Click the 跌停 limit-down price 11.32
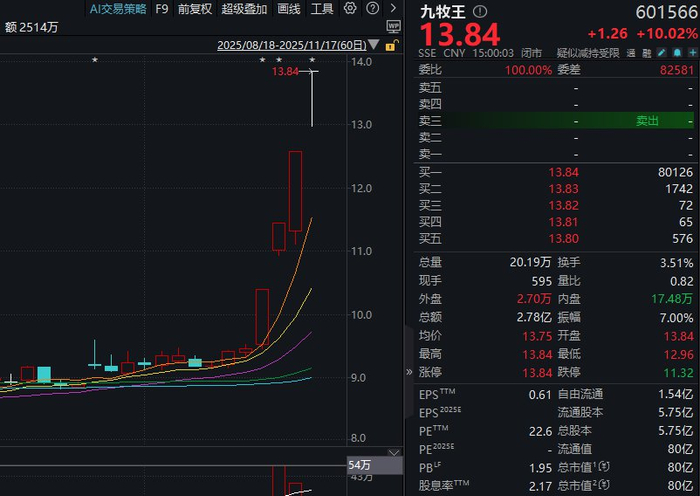Screen dimensions: 700x496 click(x=679, y=372)
